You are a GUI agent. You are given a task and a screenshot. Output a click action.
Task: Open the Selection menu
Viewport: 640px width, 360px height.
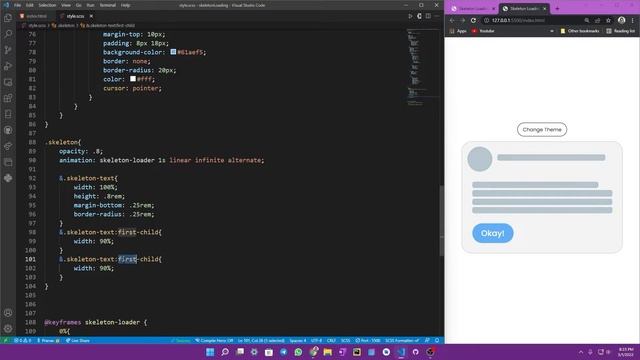[x=47, y=5]
